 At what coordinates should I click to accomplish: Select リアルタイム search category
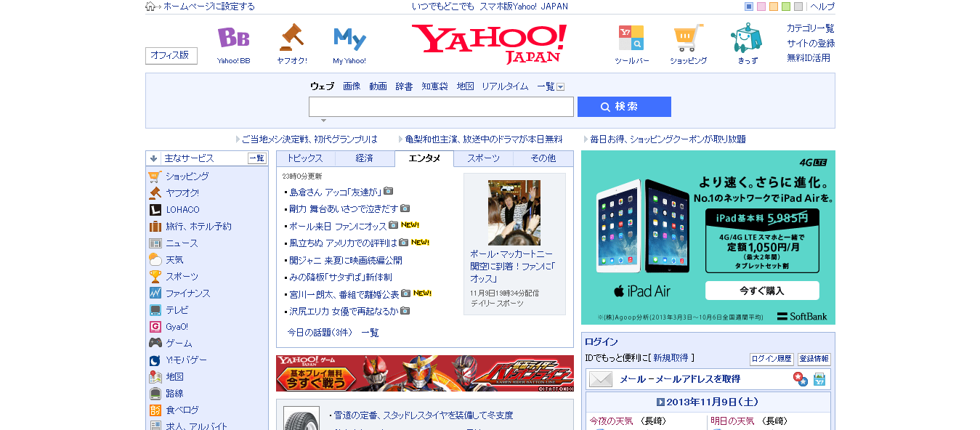[x=505, y=86]
